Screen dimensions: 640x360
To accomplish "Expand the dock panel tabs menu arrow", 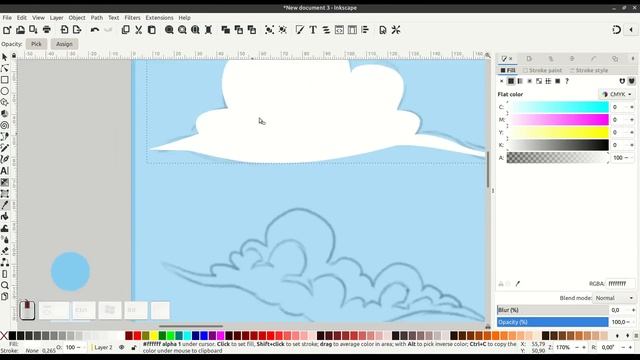I will tap(633, 59).
